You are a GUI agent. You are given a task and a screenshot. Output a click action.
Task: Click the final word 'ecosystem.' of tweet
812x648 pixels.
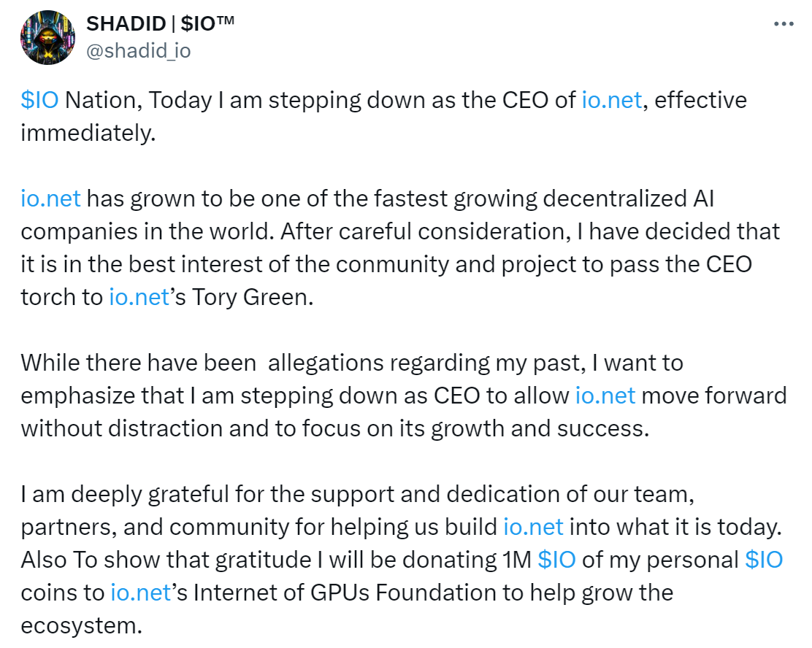(x=81, y=625)
